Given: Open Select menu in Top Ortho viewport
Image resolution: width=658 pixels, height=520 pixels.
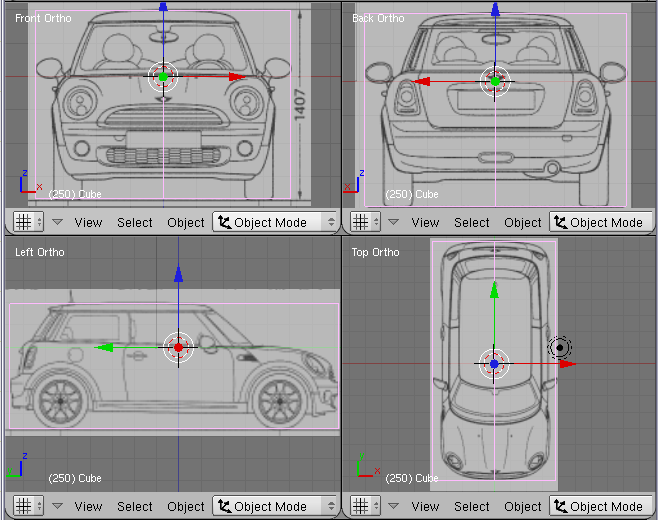Looking at the screenshot, I should [472, 507].
